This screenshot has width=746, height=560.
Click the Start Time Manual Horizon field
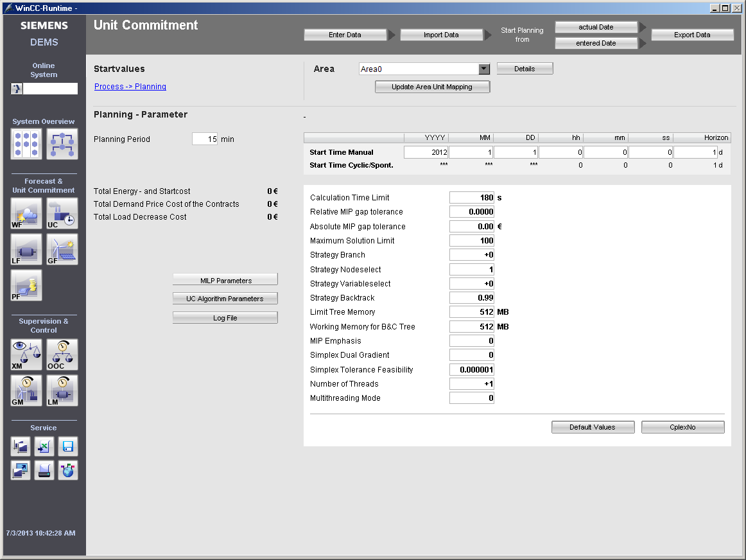pos(695,152)
